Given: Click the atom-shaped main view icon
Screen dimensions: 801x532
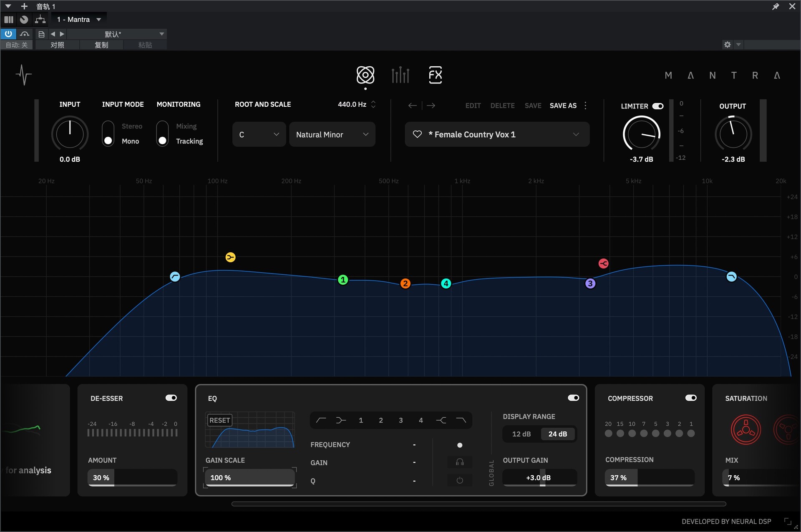Looking at the screenshot, I should click(365, 75).
